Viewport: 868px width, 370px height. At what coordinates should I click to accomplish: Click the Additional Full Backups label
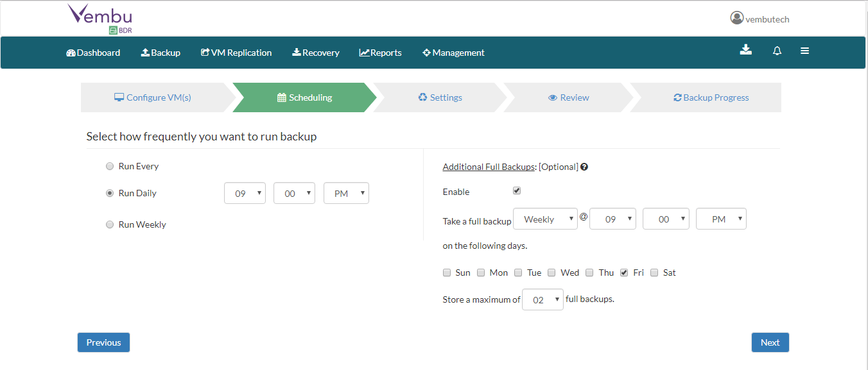pos(489,167)
